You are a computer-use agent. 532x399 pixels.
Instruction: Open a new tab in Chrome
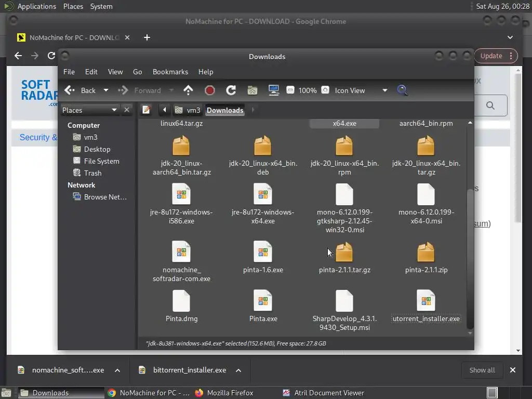tap(147, 37)
